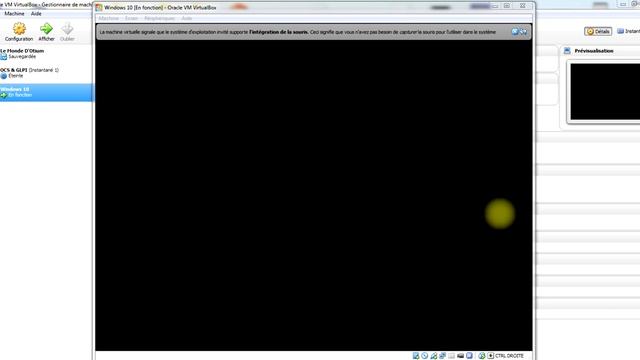Image resolution: width=640 pixels, height=360 pixels.
Task: Open the Machine menu in the Windows 10 VM window
Action: coord(109,18)
